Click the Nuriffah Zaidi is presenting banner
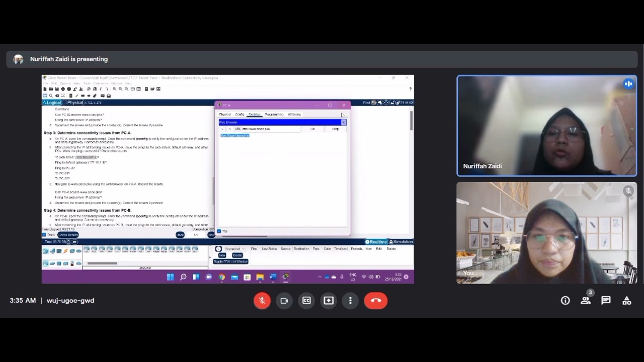644x362 pixels. click(x=322, y=59)
